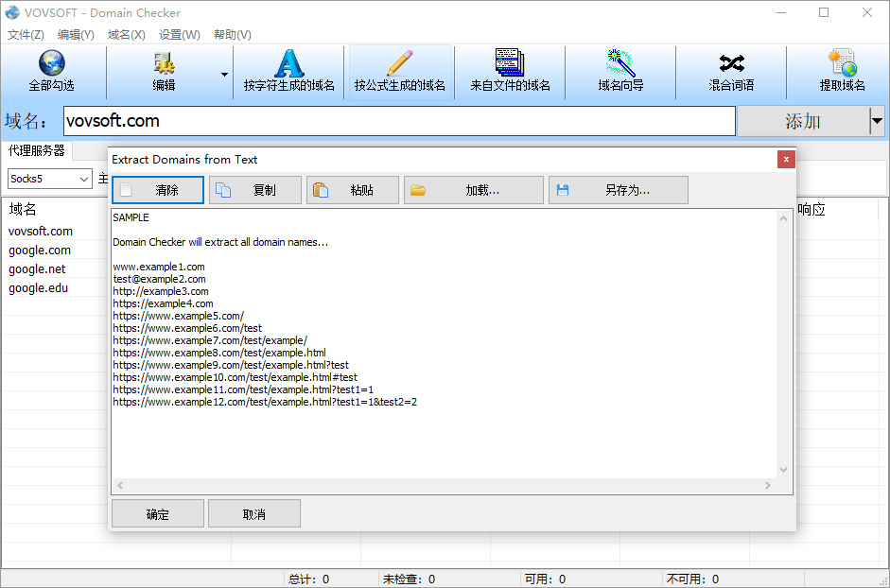Click the test@example2.com line
890x588 pixels.
(160, 279)
